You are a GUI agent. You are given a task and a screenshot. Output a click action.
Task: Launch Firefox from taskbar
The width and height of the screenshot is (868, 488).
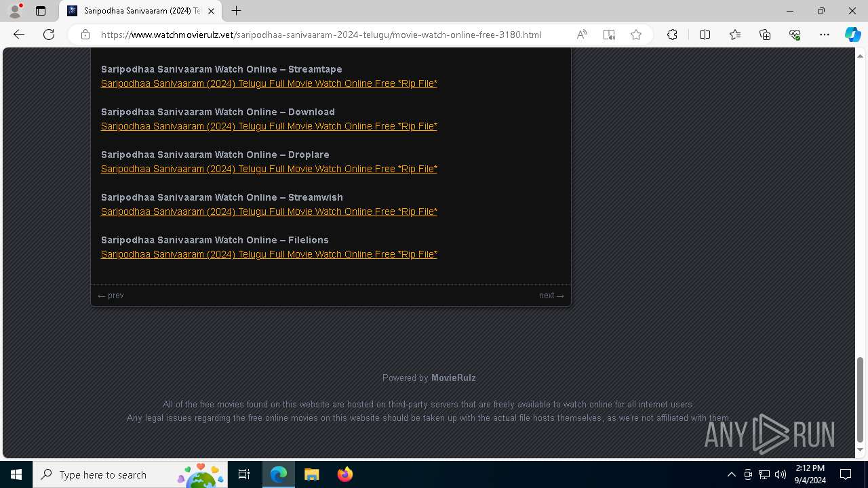(x=344, y=474)
